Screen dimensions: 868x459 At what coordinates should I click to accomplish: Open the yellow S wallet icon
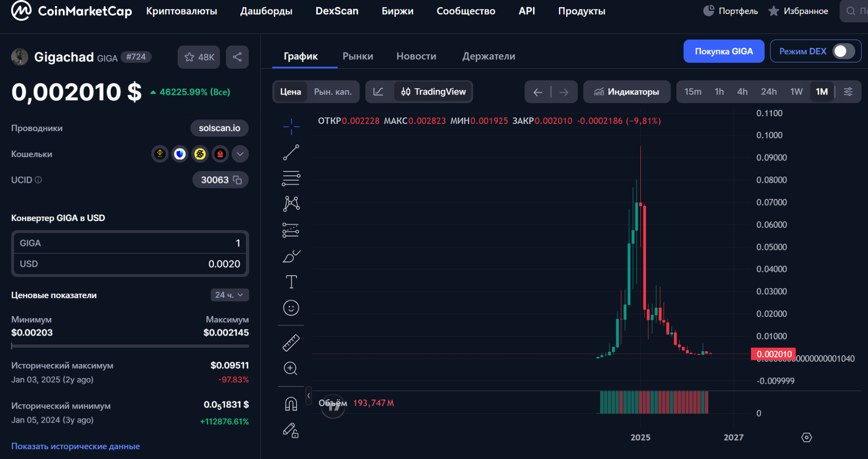coord(200,154)
